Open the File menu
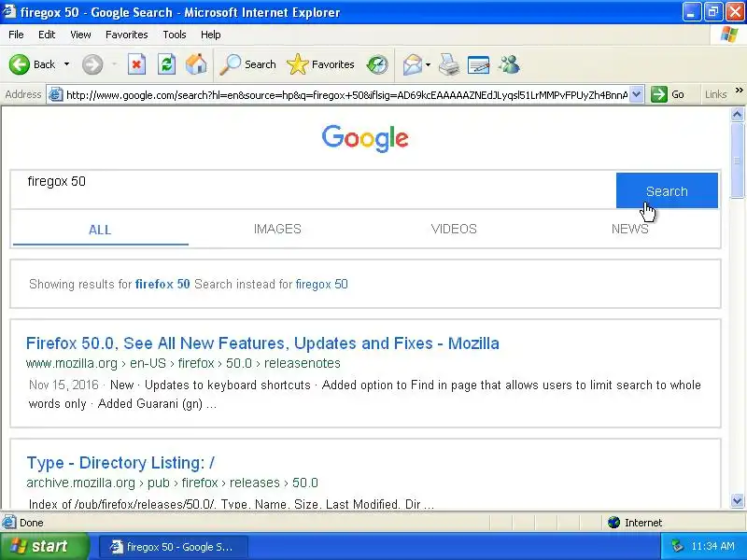 coord(16,35)
